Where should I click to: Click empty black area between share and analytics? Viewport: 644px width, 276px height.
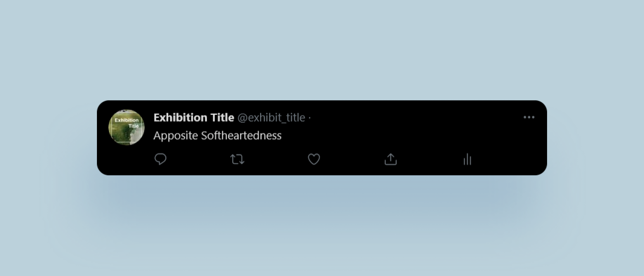429,159
